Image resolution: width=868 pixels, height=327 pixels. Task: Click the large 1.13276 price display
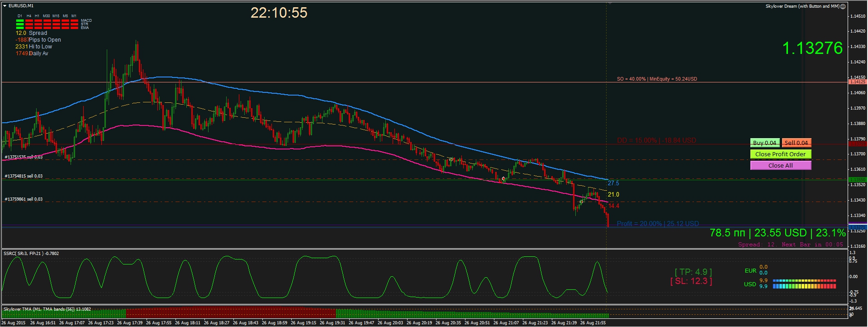pyautogui.click(x=812, y=48)
